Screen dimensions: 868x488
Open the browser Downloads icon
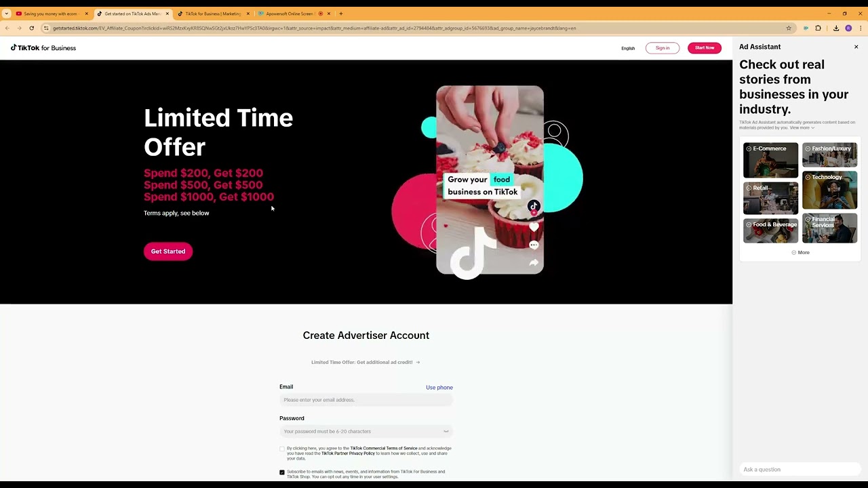836,28
